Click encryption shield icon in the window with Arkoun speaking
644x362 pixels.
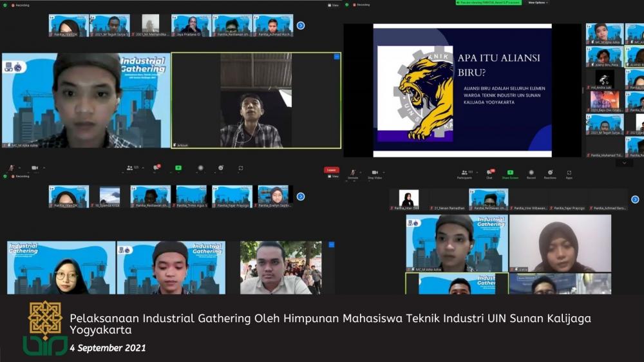[x=5, y=5]
